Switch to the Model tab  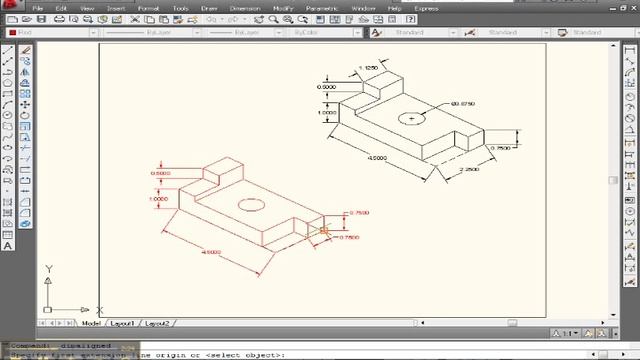point(91,323)
